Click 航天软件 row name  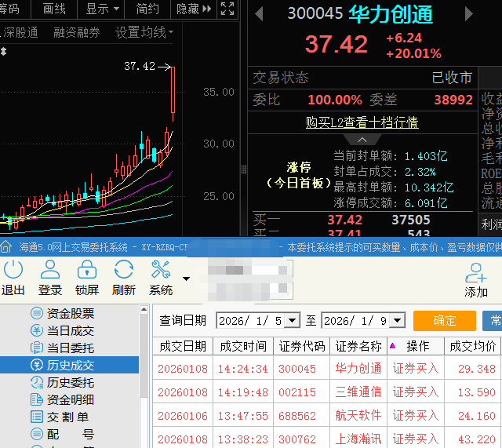click(358, 415)
